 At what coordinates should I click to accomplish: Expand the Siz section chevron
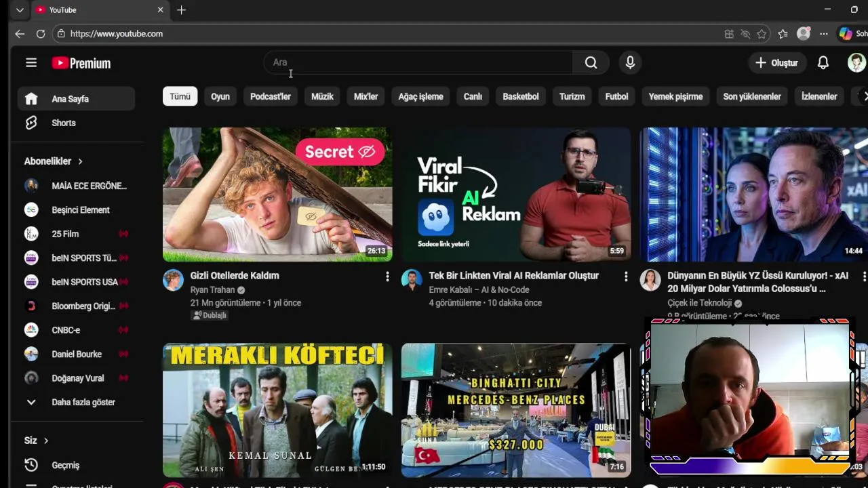(x=46, y=441)
